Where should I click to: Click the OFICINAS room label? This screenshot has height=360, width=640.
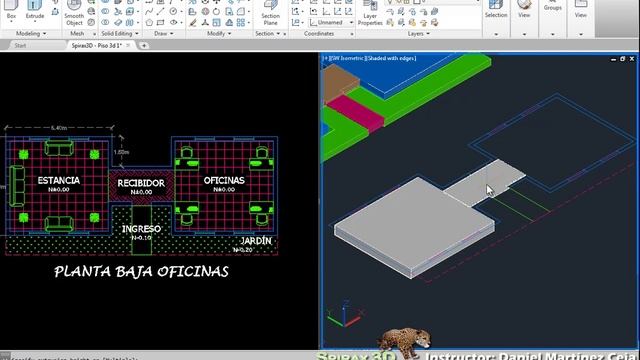pyautogui.click(x=224, y=180)
